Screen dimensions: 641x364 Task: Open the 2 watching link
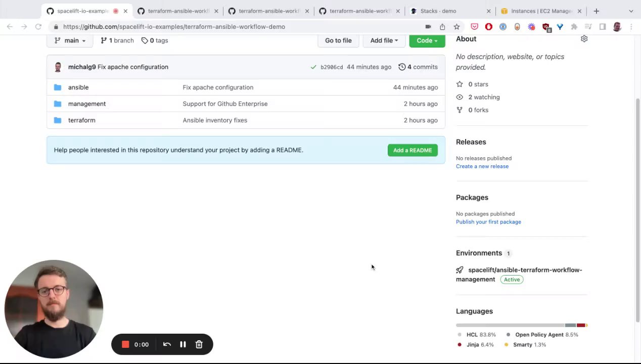pyautogui.click(x=478, y=97)
